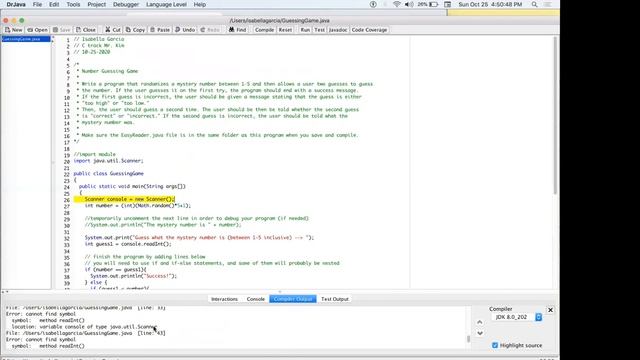Open the DrJava application menu
The width and height of the screenshot is (640, 360).
[x=16, y=4]
